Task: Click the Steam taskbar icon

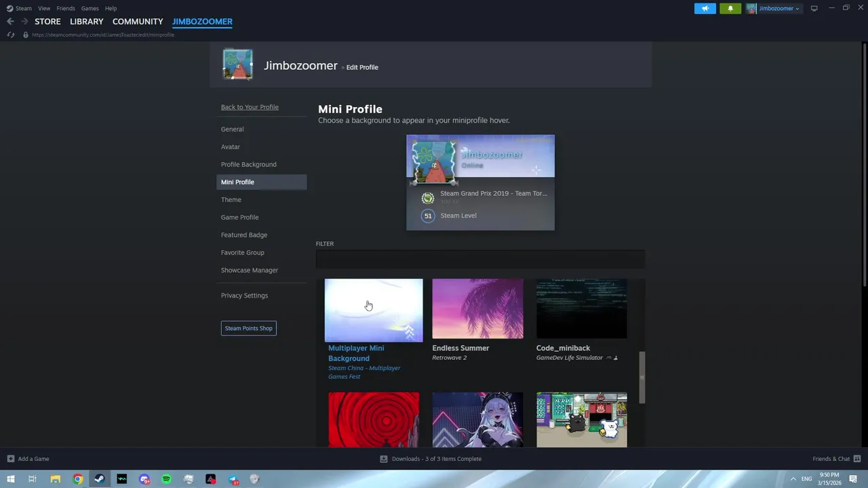Action: click(100, 479)
